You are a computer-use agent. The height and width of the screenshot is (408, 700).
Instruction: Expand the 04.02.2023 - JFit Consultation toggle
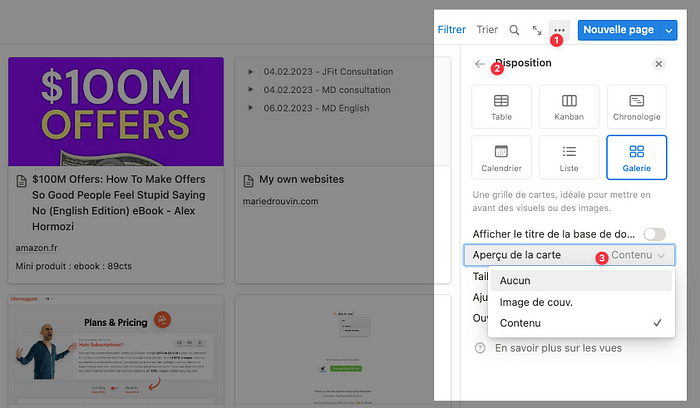pos(250,71)
